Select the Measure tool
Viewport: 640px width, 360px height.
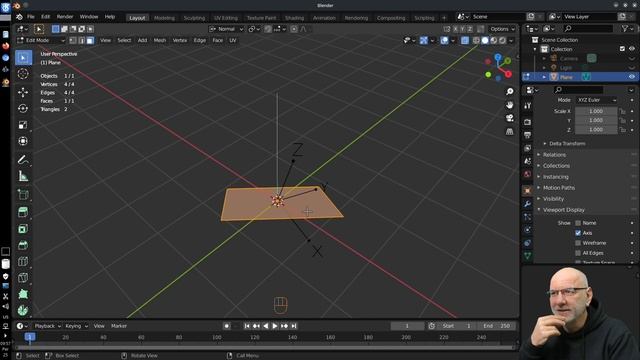23,176
